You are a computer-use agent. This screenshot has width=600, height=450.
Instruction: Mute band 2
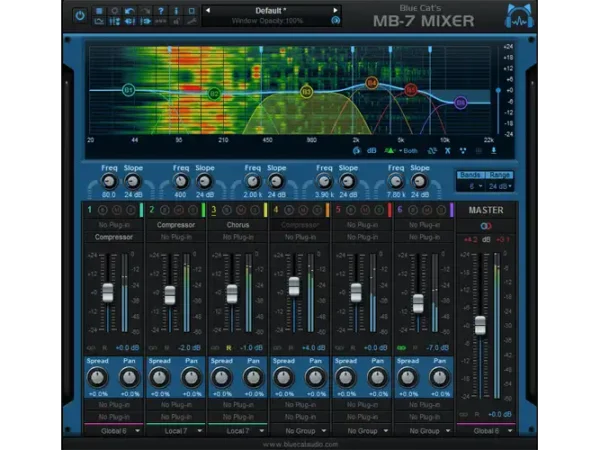179,210
